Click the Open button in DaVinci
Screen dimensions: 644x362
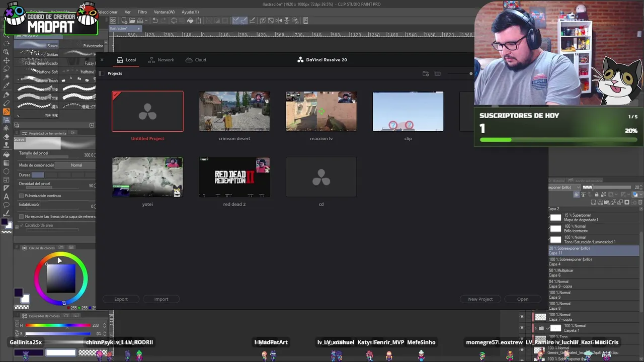coord(523,299)
